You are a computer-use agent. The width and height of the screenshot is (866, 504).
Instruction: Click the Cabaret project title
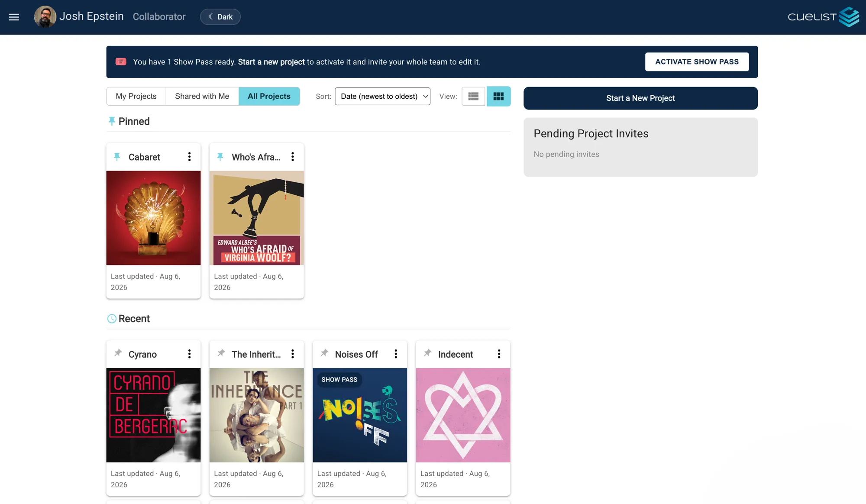144,157
